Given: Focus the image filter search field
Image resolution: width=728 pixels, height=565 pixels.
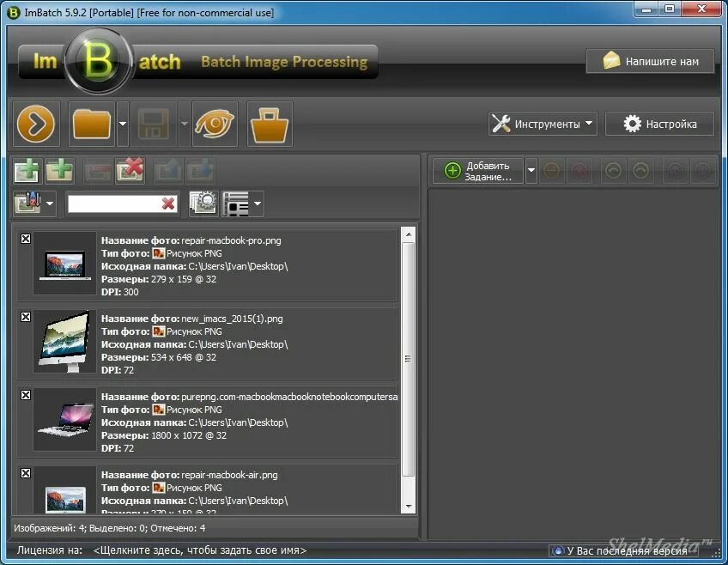Looking at the screenshot, I should 114,204.
